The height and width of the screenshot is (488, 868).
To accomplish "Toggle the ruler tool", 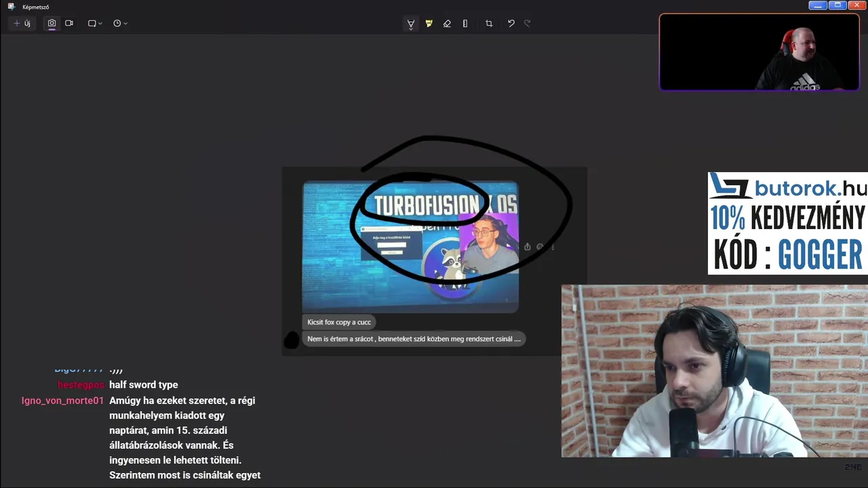I will click(x=465, y=24).
